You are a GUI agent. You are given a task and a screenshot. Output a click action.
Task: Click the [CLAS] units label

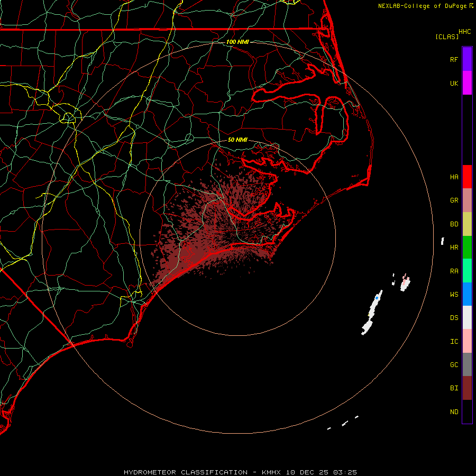tap(447, 36)
